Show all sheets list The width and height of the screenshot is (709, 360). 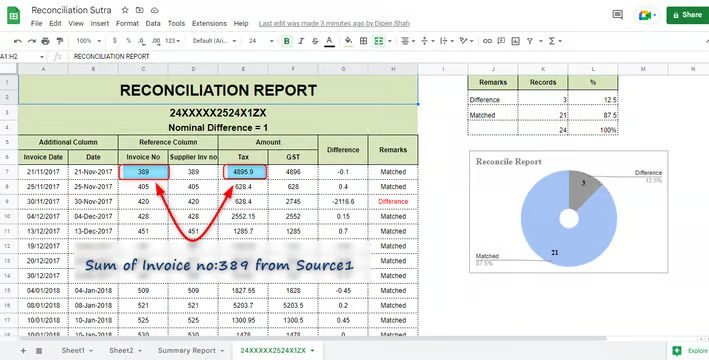coord(39,351)
